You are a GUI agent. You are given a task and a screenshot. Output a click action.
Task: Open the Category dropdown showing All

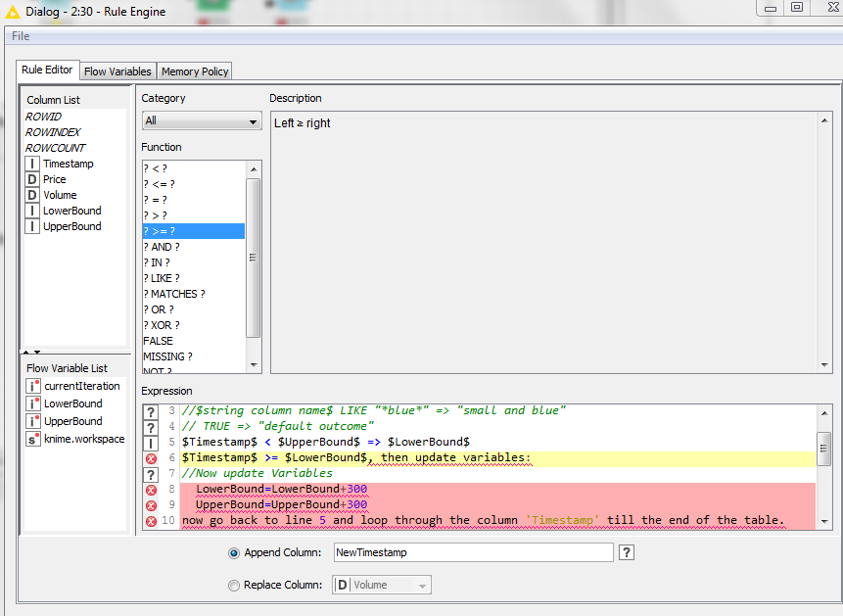(x=202, y=120)
